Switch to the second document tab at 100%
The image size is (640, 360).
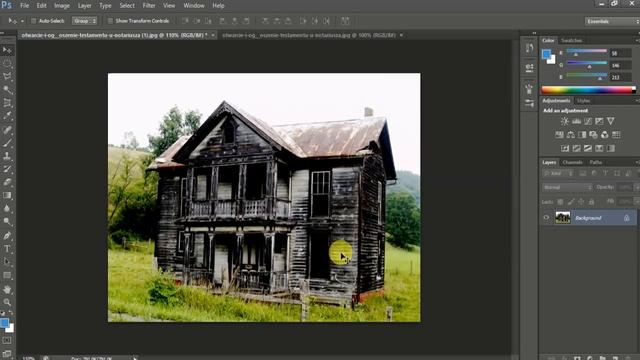[309, 36]
